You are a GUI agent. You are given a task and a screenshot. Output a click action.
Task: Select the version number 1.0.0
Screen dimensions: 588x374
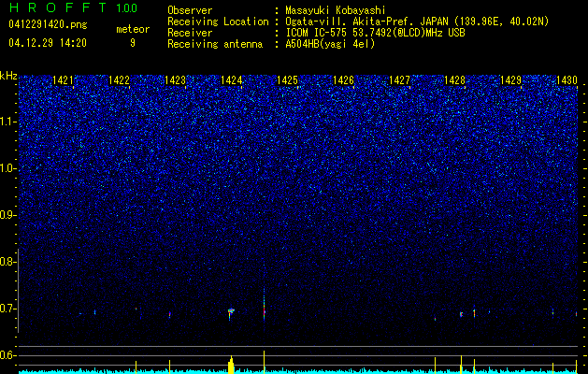[x=127, y=7]
